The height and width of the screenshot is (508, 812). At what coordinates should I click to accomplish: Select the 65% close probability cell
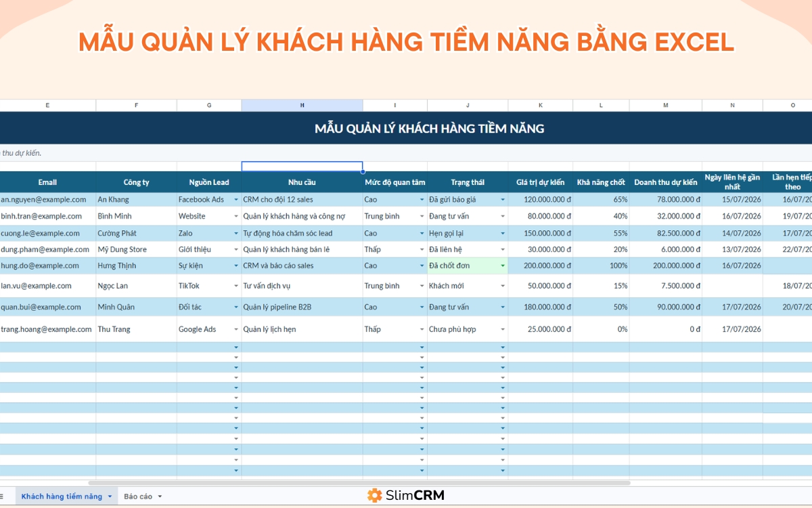(x=601, y=200)
